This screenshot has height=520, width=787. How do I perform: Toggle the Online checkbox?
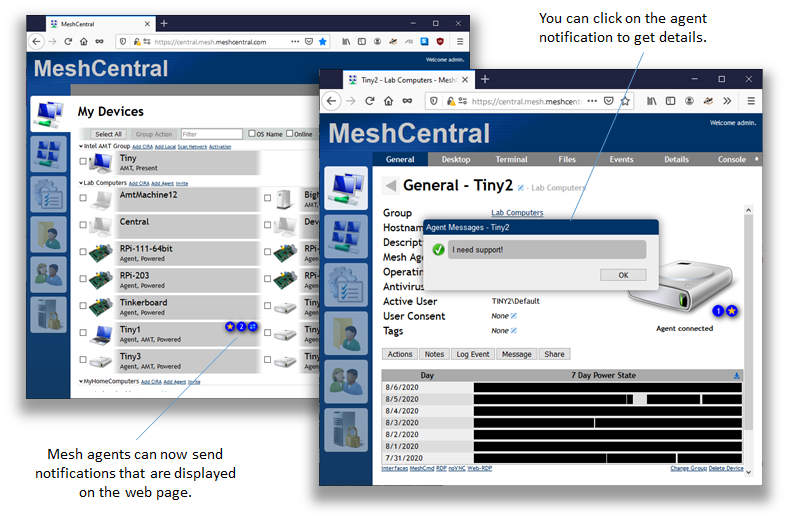[x=290, y=134]
